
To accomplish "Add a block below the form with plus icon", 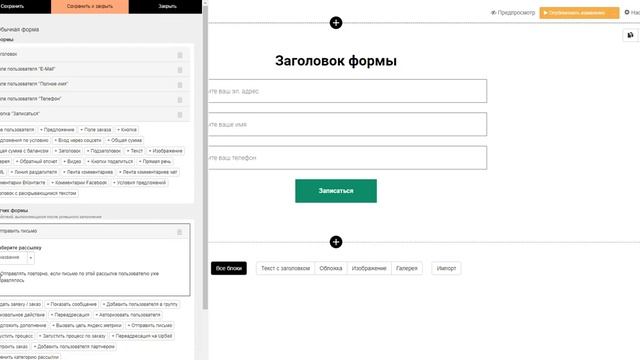I will pyautogui.click(x=336, y=242).
